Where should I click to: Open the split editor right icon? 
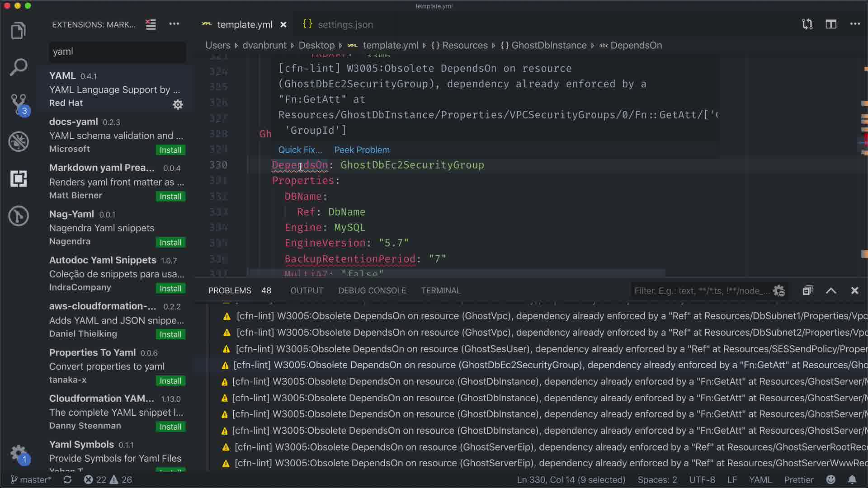tap(831, 24)
